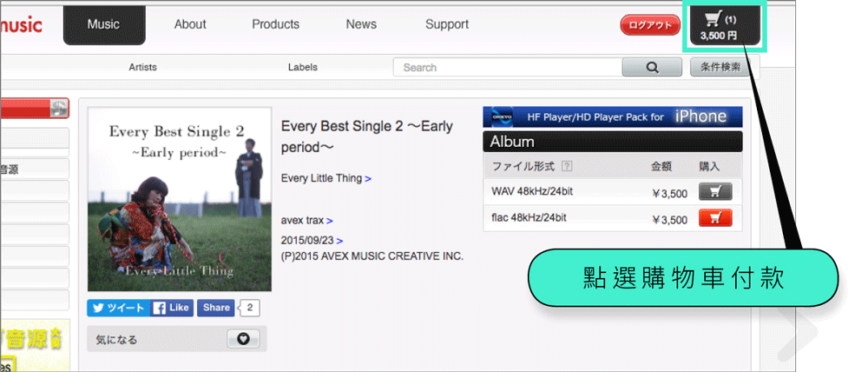Screen dimensions: 868x372
Task: Click the magnifier search button
Action: [652, 67]
